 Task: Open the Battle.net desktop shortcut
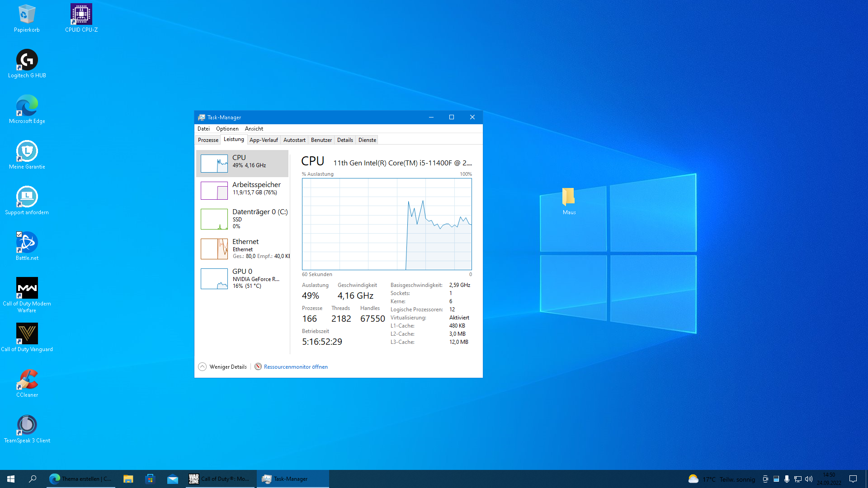tap(27, 243)
